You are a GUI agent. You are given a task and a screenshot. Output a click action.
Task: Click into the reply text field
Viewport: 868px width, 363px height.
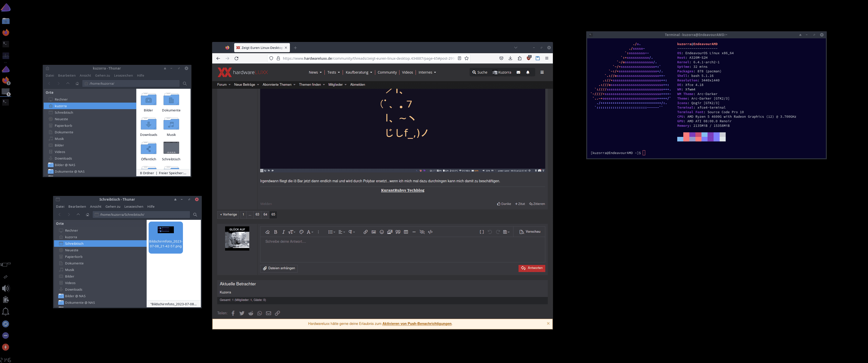click(402, 250)
